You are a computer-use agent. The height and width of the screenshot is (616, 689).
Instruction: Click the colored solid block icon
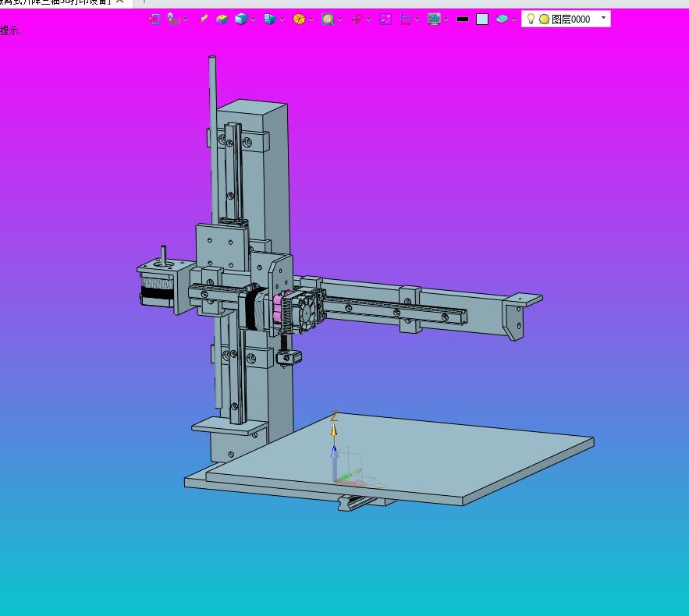coord(222,19)
